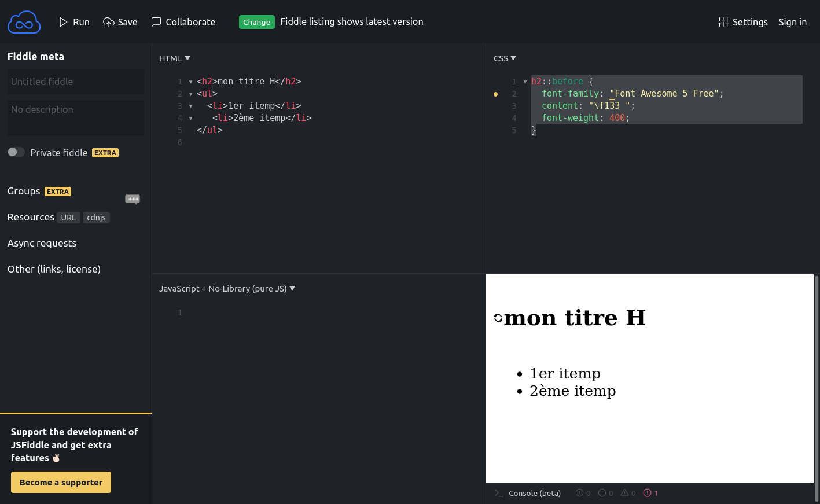The width and height of the screenshot is (820, 504).
Task: Run the fiddle
Action: 74,22
